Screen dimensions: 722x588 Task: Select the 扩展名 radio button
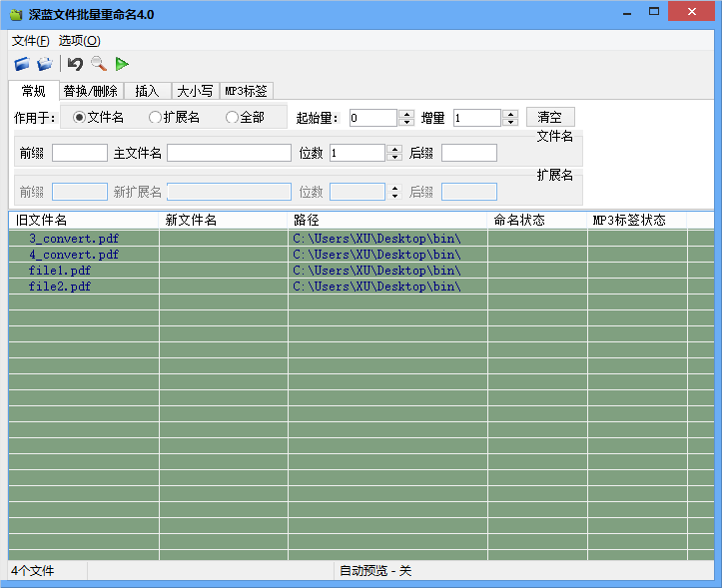point(155,117)
